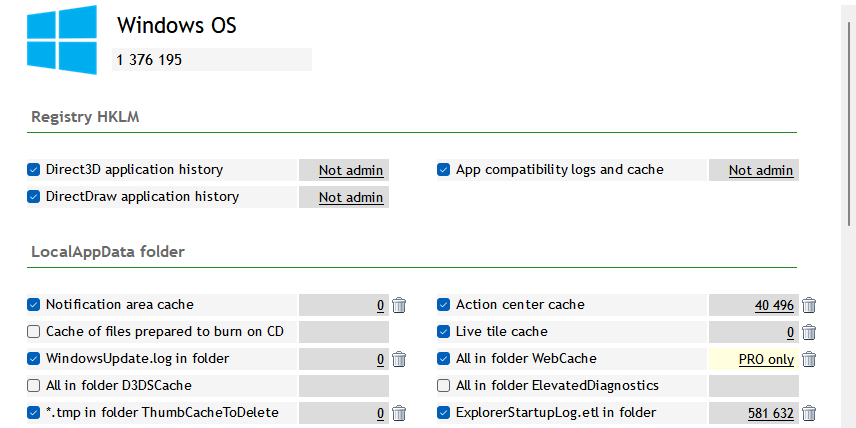The width and height of the screenshot is (856, 428).
Task: Click the 40 496 size link
Action: pyautogui.click(x=774, y=305)
